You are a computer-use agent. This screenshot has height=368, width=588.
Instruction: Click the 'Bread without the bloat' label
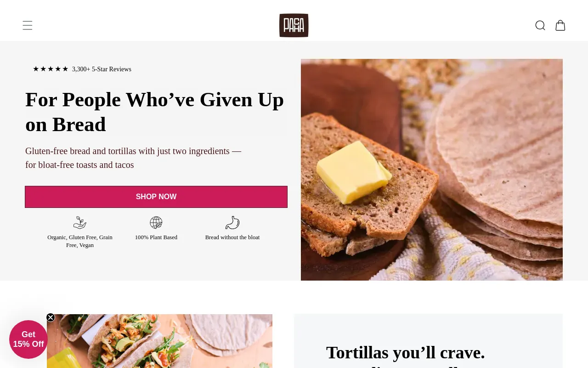pyautogui.click(x=232, y=237)
